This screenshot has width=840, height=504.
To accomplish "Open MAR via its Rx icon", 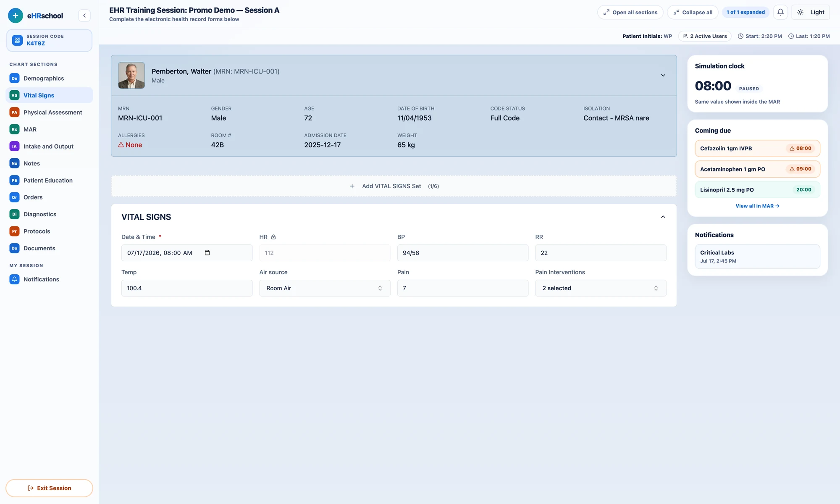I will tap(14, 129).
